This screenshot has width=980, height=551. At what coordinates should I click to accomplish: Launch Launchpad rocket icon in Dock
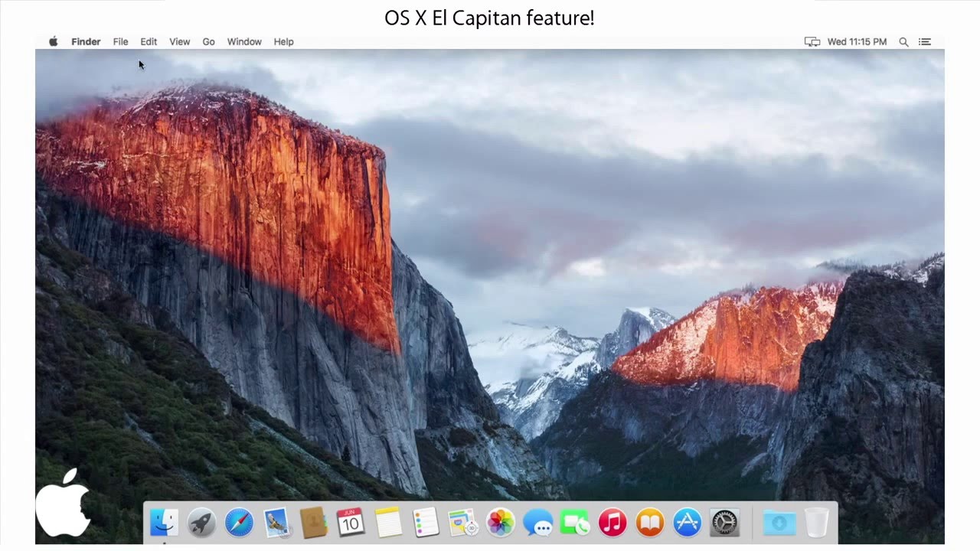201,523
